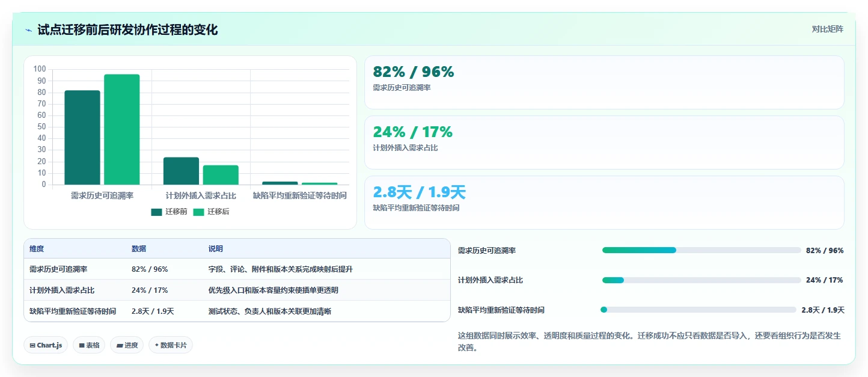The width and height of the screenshot is (868, 377).
Task: Click the 迁移后 bar for 需求历史可追溯率
Action: coord(121,129)
